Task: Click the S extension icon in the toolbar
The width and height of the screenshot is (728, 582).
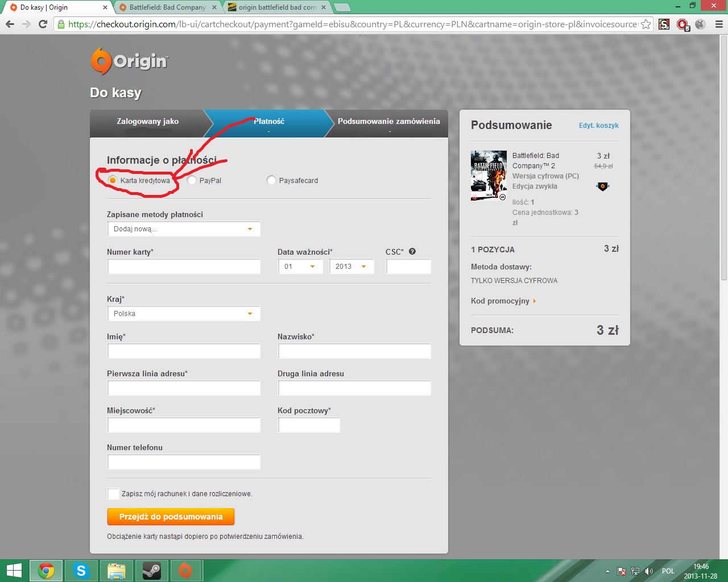Action: 664,24
